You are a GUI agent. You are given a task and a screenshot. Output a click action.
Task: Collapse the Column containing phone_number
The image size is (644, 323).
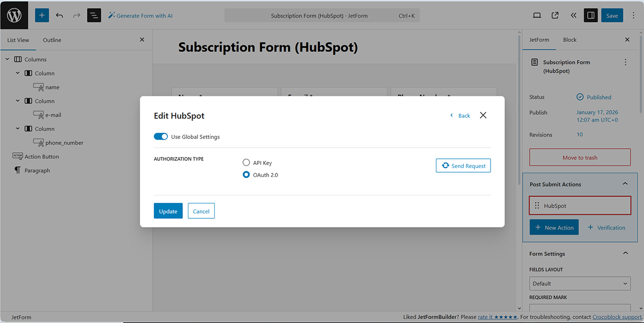18,129
